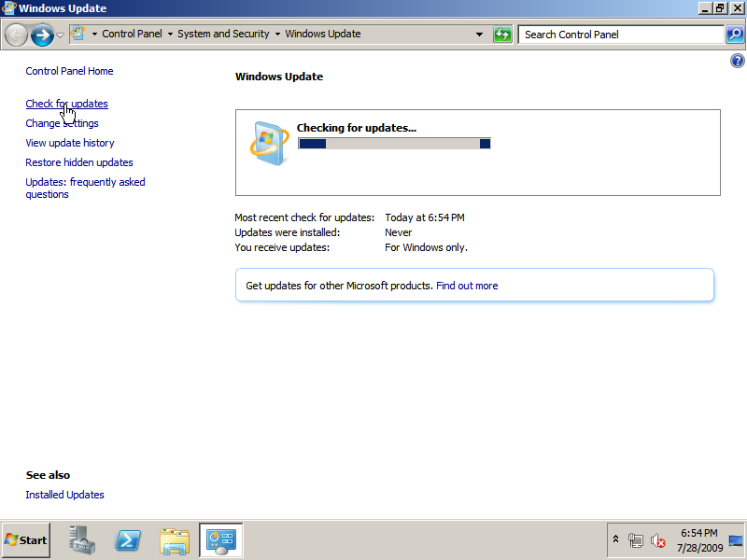Open the recent pages dropdown arrow

[60, 35]
